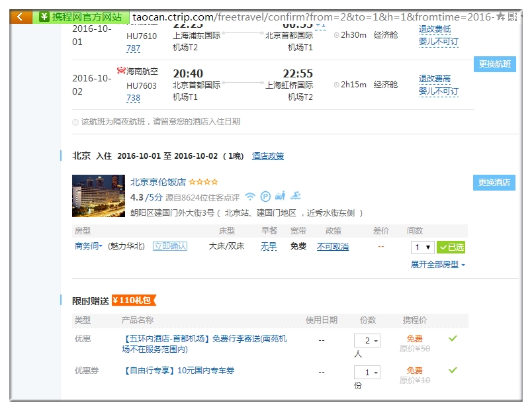Click 婴儿不可订 link for flight HU7610
Screen dimensions: 532x411
(x=438, y=42)
